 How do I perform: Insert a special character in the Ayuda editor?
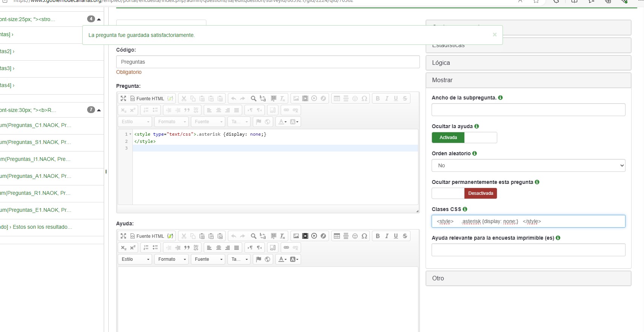[364, 236]
